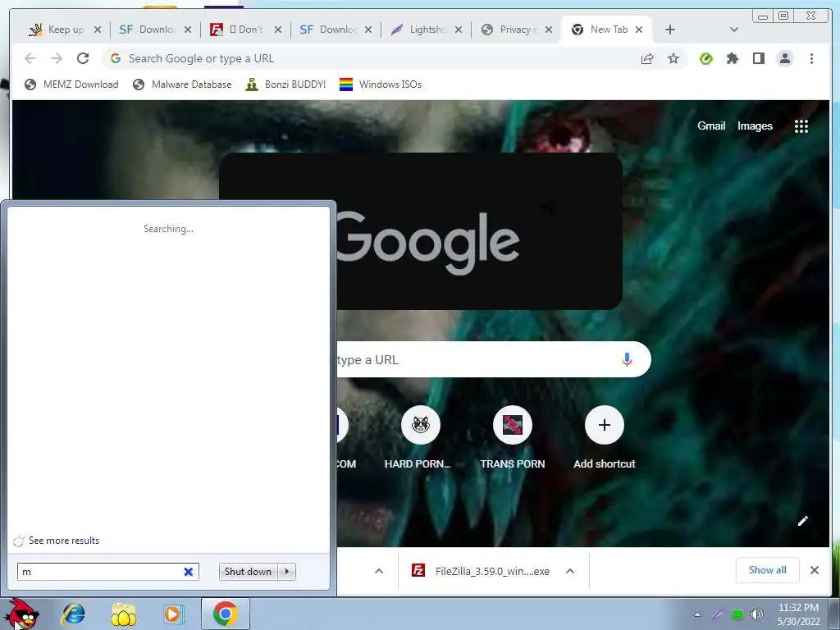Click the green tray icon
Screen dimensions: 840x630
pos(737,614)
